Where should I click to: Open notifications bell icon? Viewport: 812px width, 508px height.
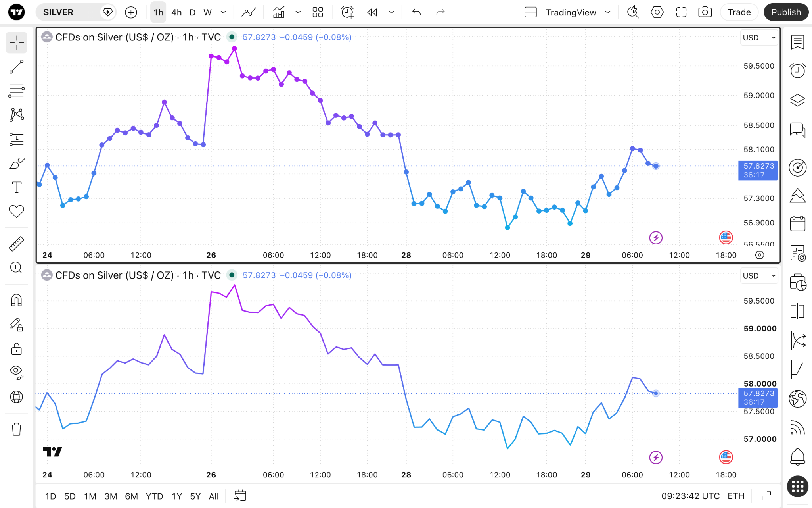797,457
